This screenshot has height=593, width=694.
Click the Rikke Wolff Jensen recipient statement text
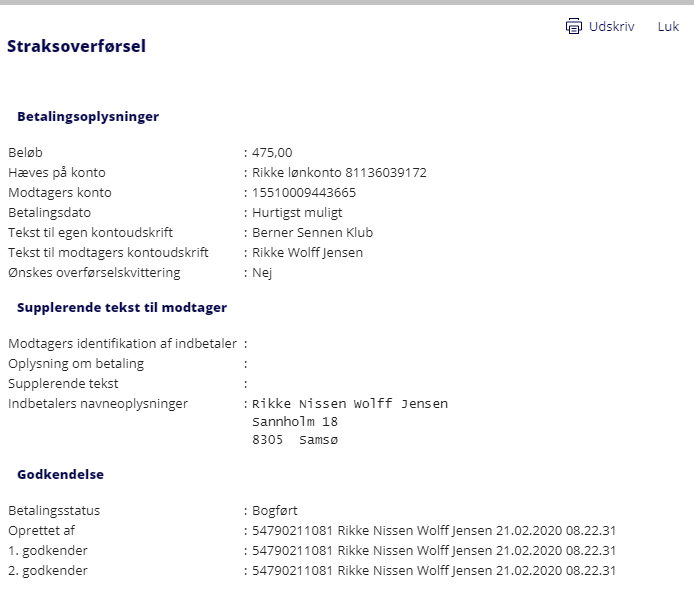pyautogui.click(x=308, y=253)
